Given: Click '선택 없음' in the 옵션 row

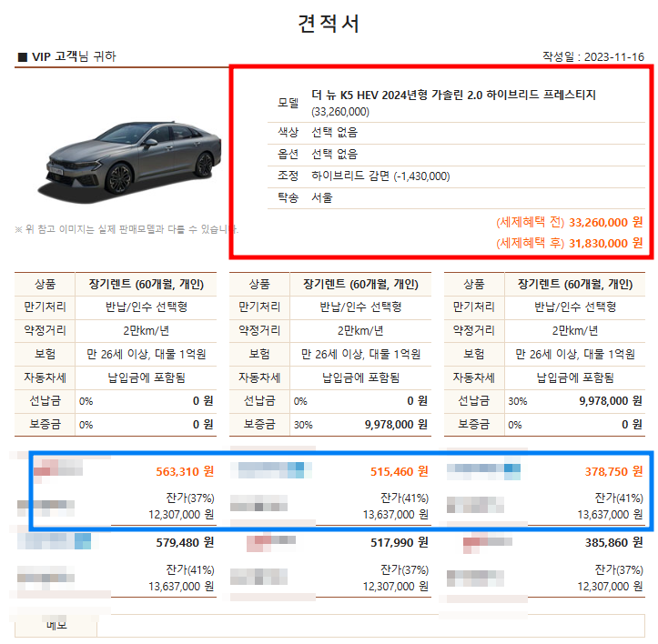Looking at the screenshot, I should click(334, 155).
